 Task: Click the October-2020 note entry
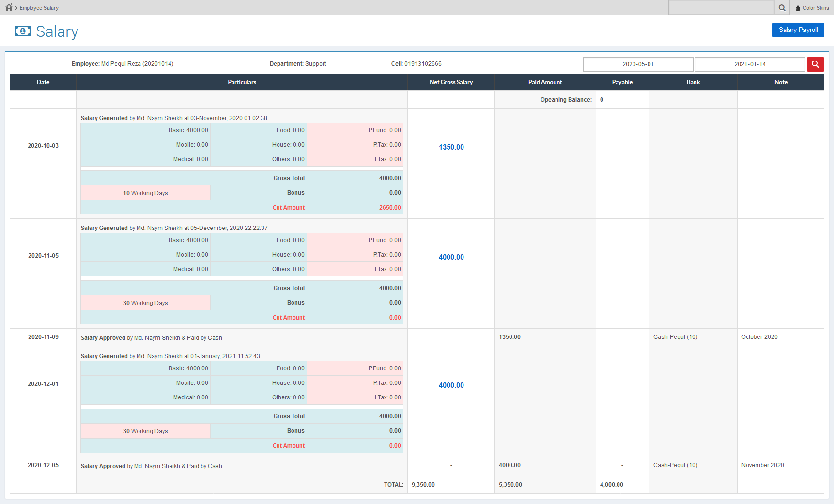(759, 337)
